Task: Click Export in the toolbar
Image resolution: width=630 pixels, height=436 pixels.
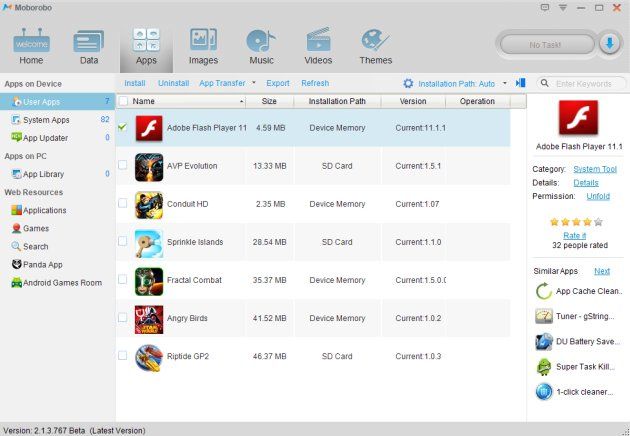Action: tap(278, 83)
